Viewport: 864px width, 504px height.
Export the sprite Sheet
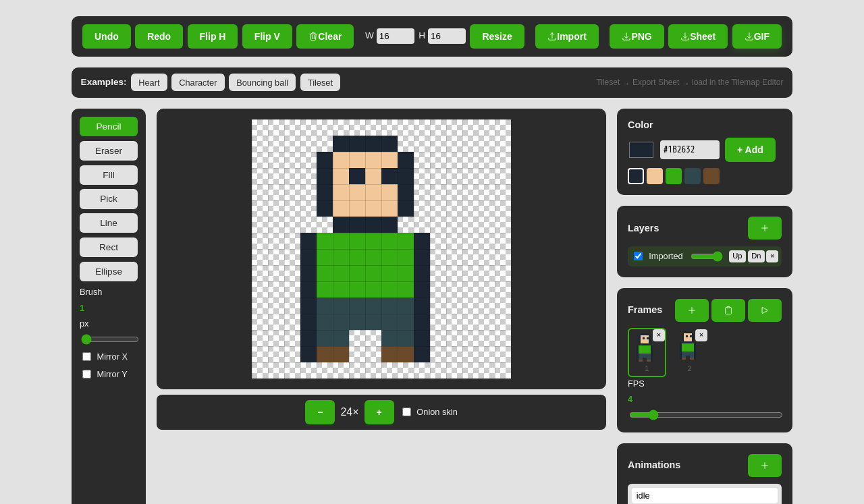click(698, 36)
